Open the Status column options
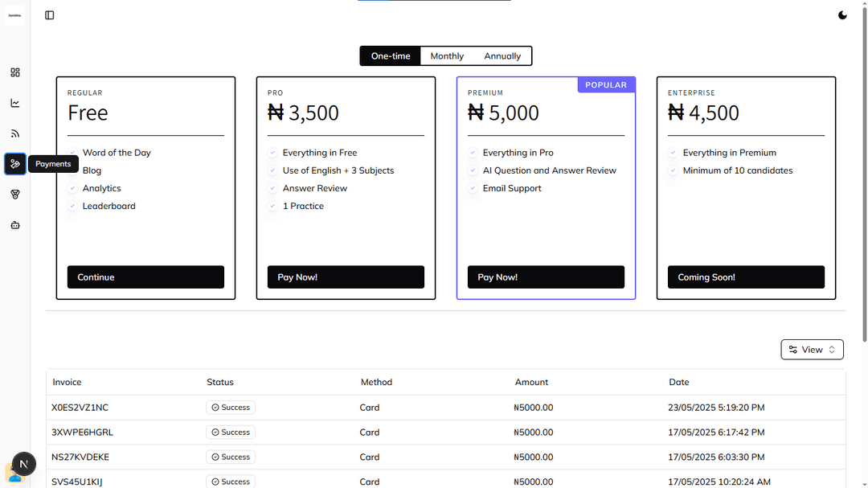 pos(220,382)
